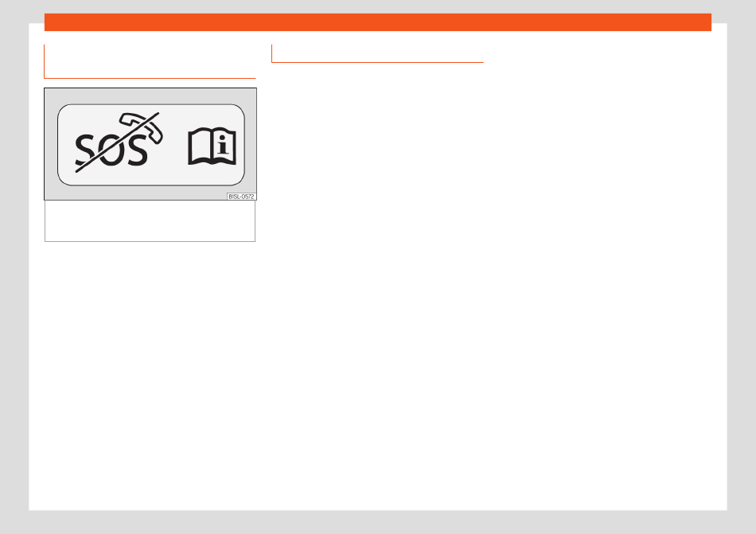Click the left blank page of book icon
756x534 pixels.
pyautogui.click(x=200, y=146)
